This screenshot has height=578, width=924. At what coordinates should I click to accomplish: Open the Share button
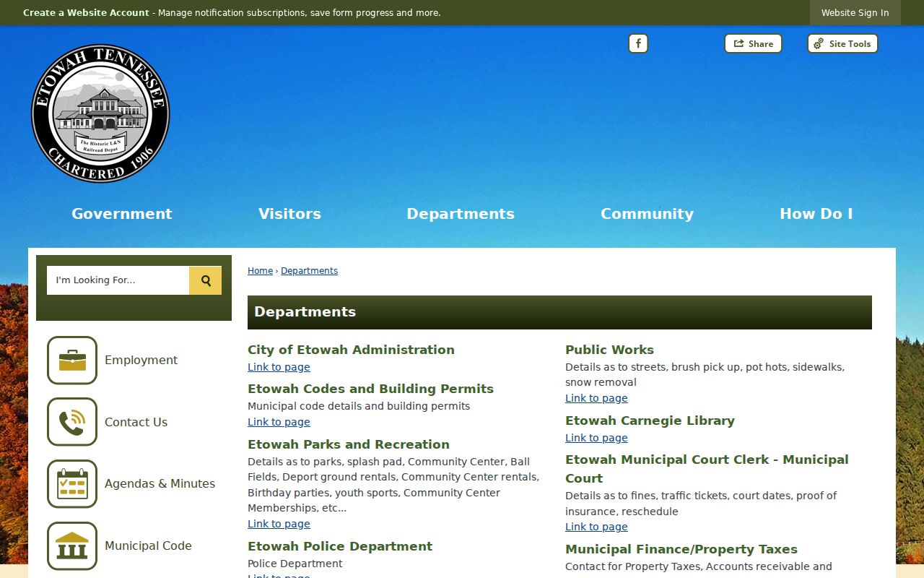[753, 43]
